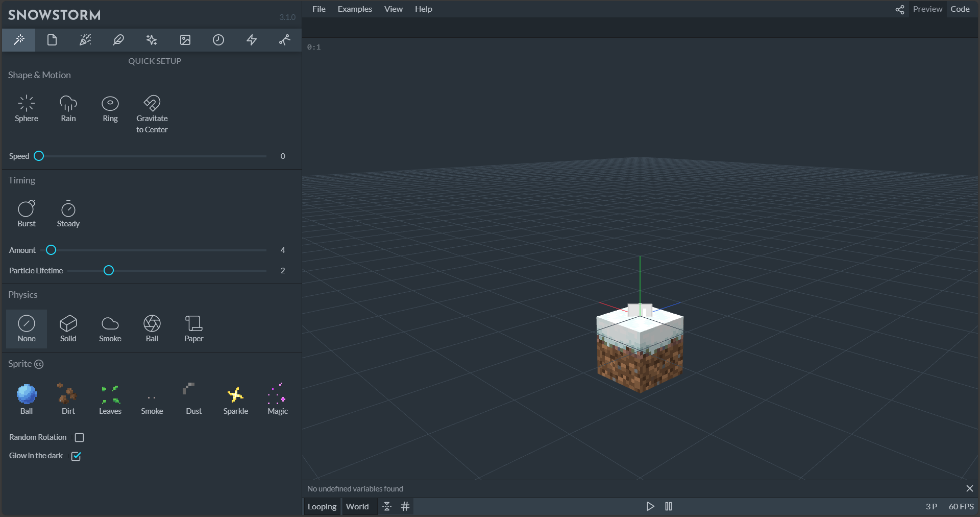The image size is (980, 517).
Task: Open the sparkles Appearance tab icon
Action: pyautogui.click(x=152, y=40)
